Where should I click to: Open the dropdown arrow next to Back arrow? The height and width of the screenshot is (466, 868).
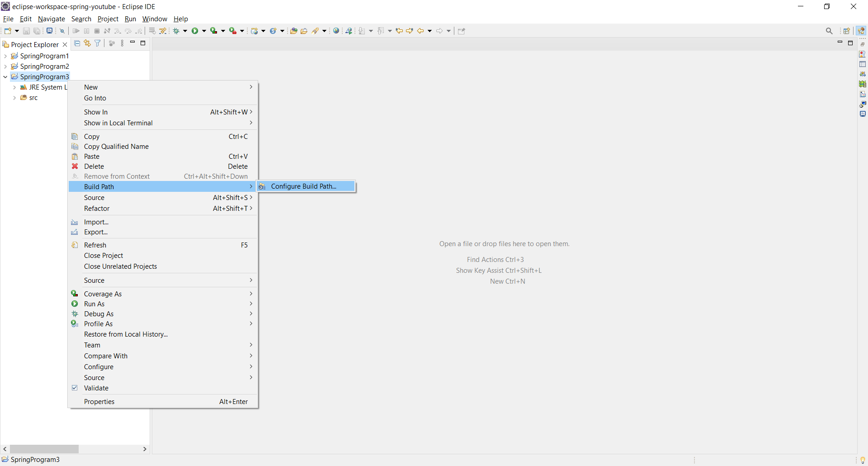point(429,31)
